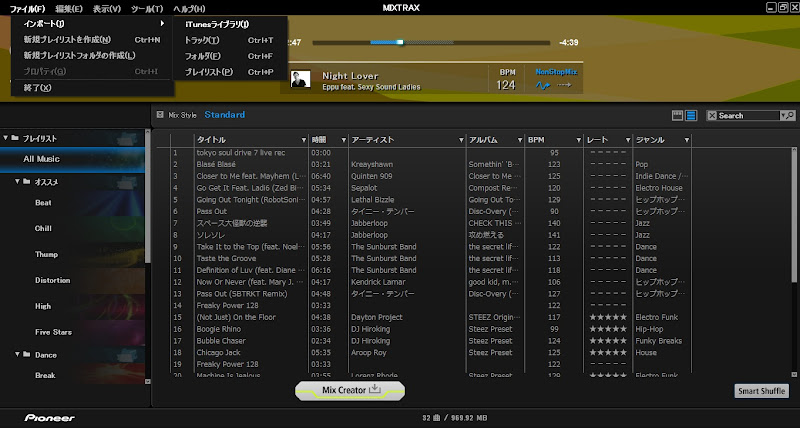Open the アーティスト column dropdown arrow
The height and width of the screenshot is (428, 800).
pos(461,140)
